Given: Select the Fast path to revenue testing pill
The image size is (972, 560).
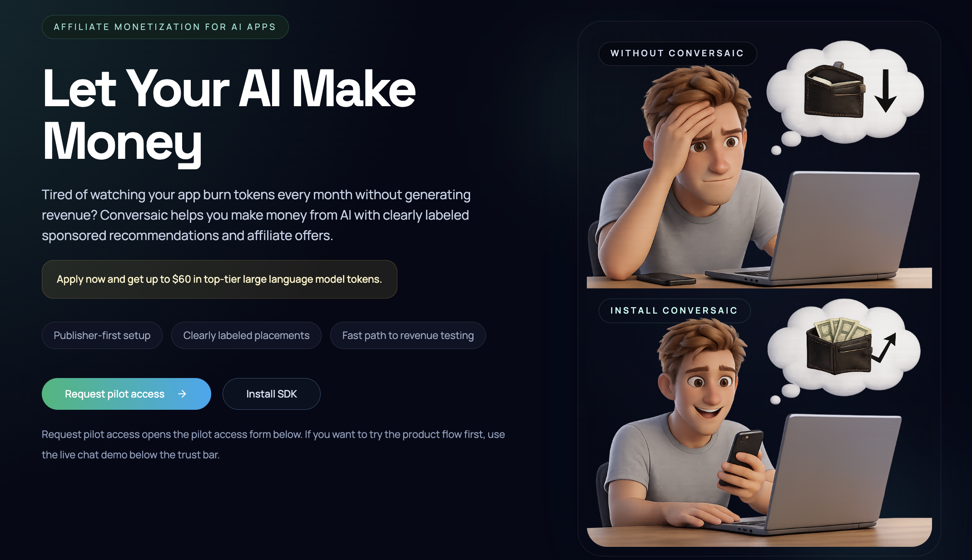Looking at the screenshot, I should pyautogui.click(x=408, y=335).
